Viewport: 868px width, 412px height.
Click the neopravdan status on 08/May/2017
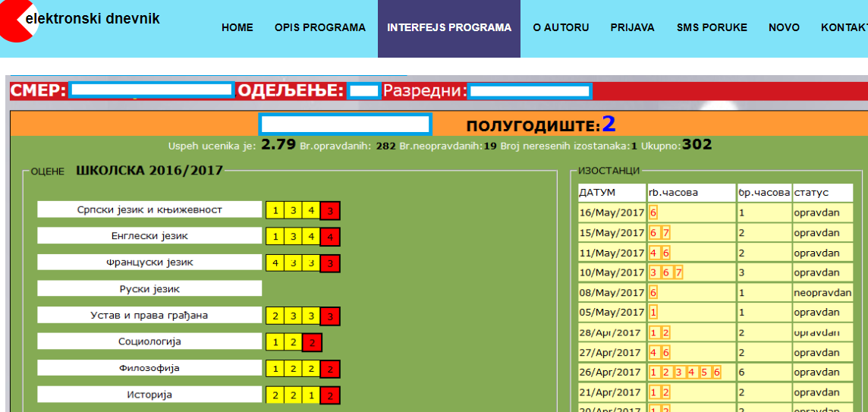pos(822,292)
